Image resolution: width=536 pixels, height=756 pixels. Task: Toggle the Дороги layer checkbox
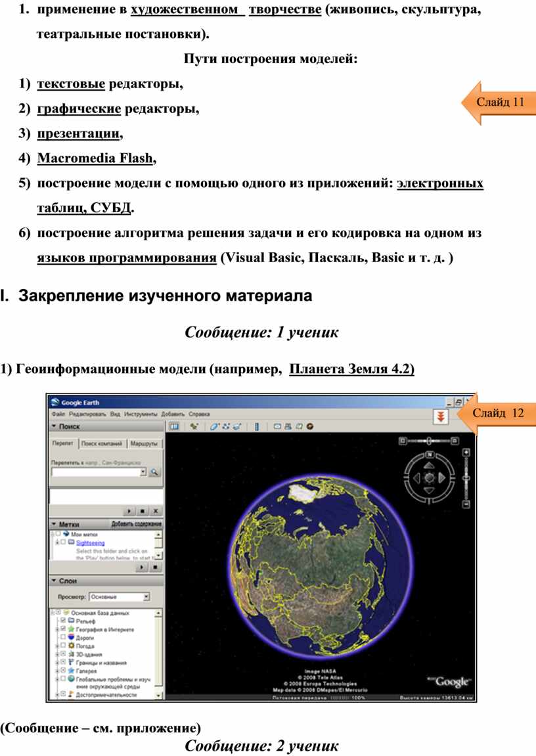[x=63, y=637]
